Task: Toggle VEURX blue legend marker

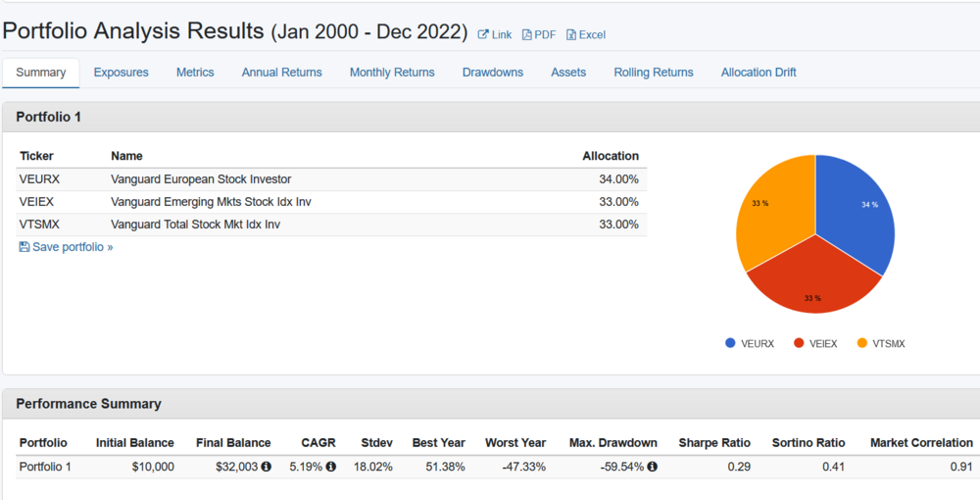Action: point(730,343)
